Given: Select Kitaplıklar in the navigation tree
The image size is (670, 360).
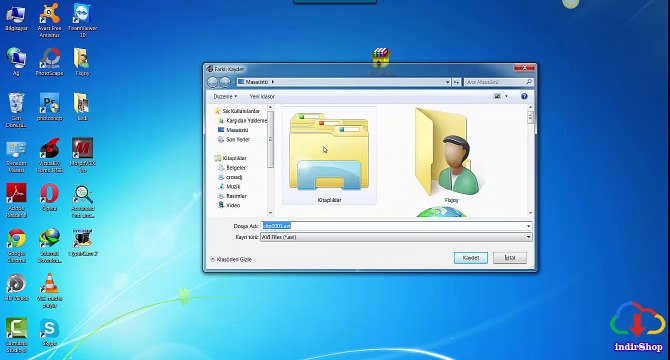Looking at the screenshot, I should click(x=231, y=158).
